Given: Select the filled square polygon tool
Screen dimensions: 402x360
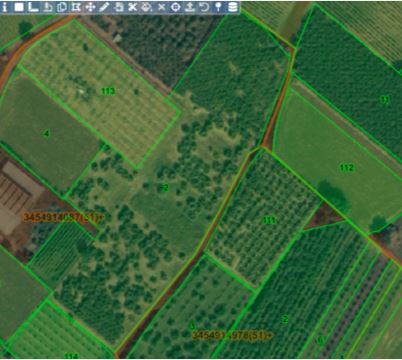Looking at the screenshot, I should pos(19,7).
